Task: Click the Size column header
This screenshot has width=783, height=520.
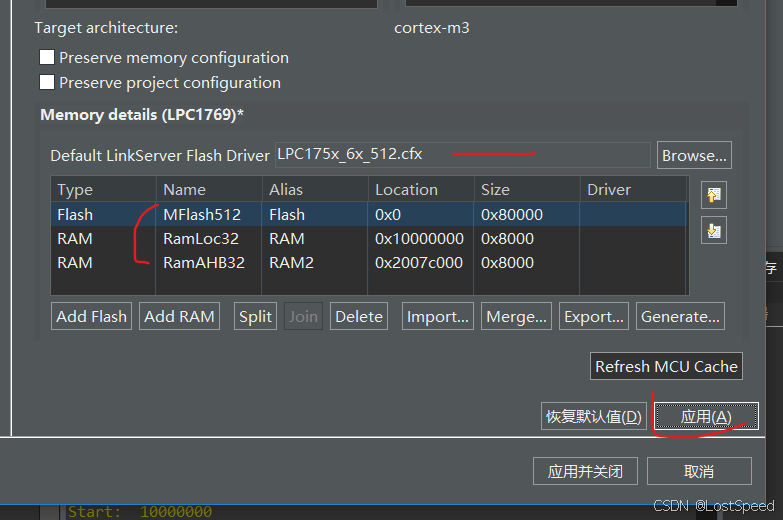Action: pos(527,189)
